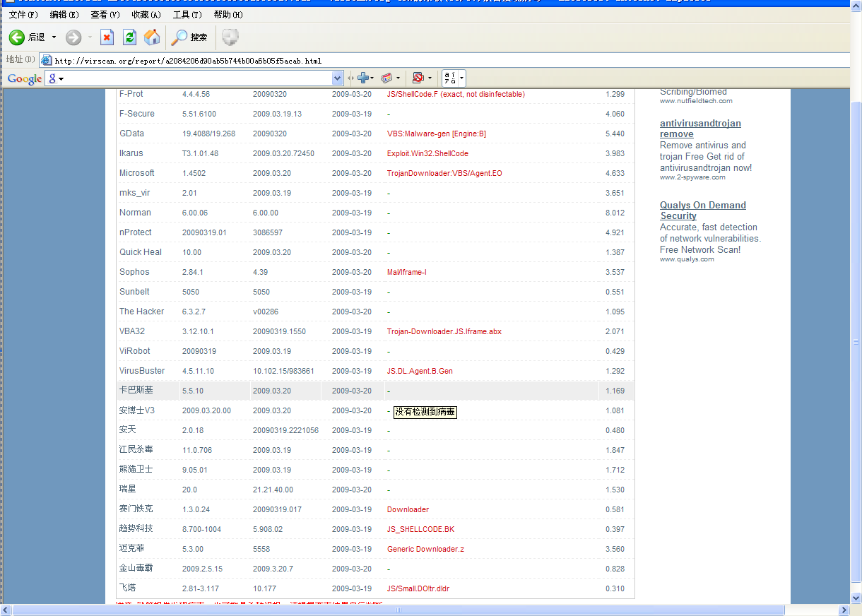
Task: Open the 收藏(A) favorites menu
Action: tap(146, 15)
